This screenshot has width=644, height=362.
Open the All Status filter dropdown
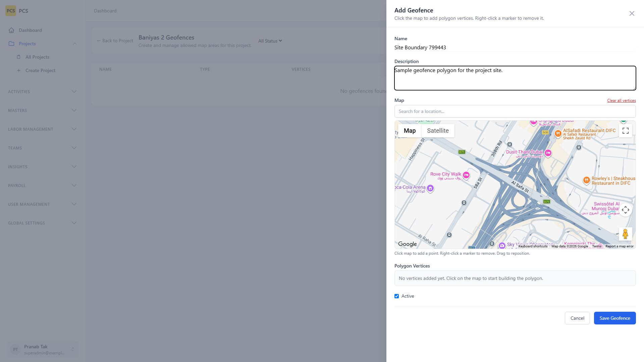270,41
